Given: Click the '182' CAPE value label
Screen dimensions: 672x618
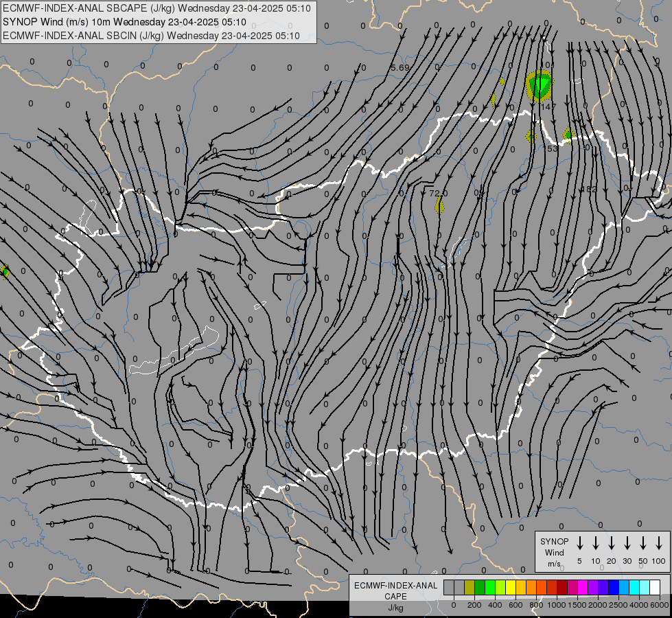Looking at the screenshot, I should pos(589,189).
